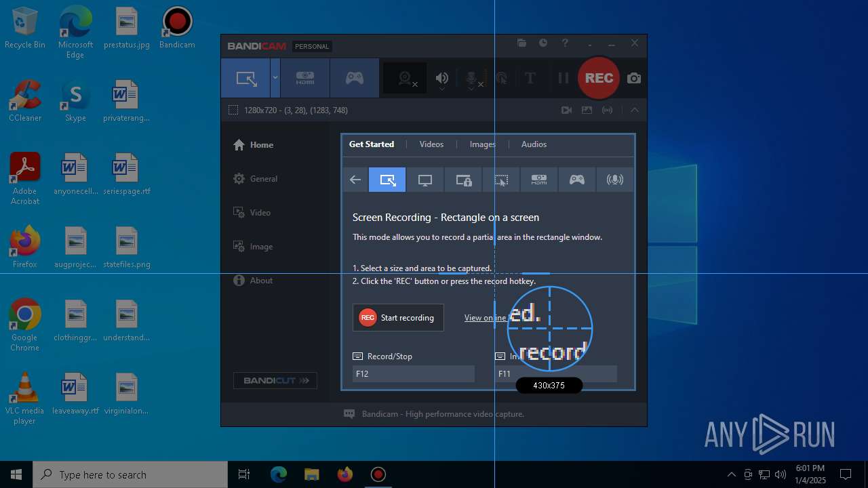Click the F11 hotkey field
The width and height of the screenshot is (868, 488).
556,373
